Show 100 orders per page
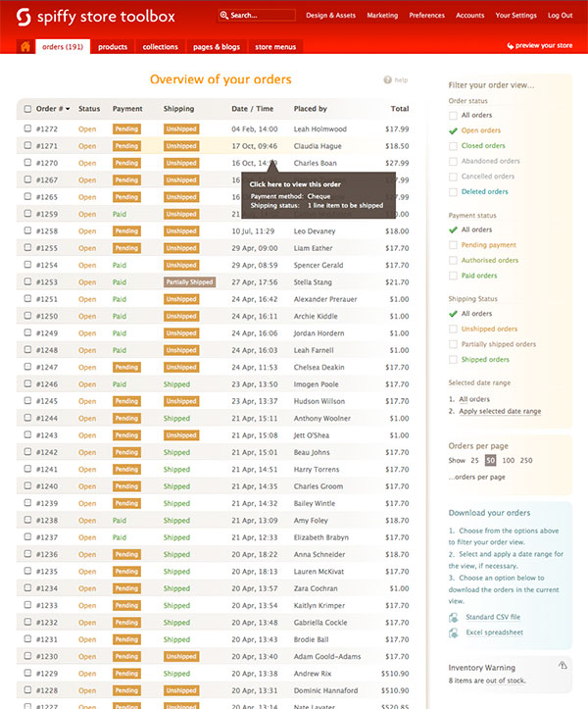This screenshot has width=588, height=709. pyautogui.click(x=508, y=460)
